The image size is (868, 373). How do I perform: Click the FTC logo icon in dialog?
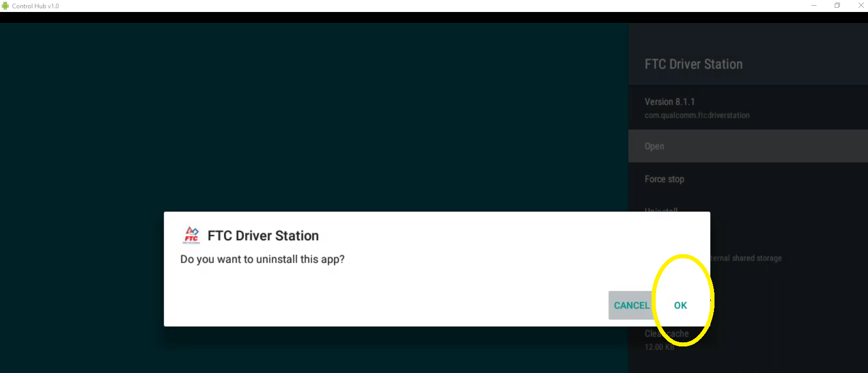pyautogui.click(x=192, y=235)
